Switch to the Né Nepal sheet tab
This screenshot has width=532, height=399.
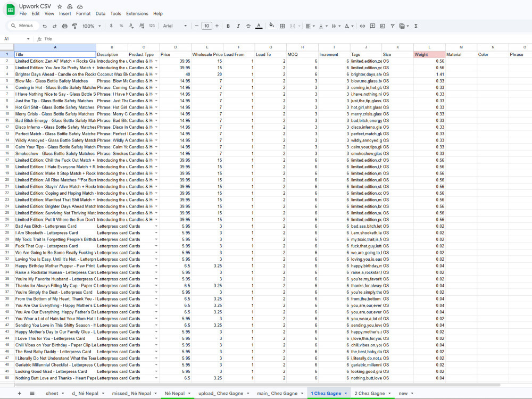tap(174, 393)
